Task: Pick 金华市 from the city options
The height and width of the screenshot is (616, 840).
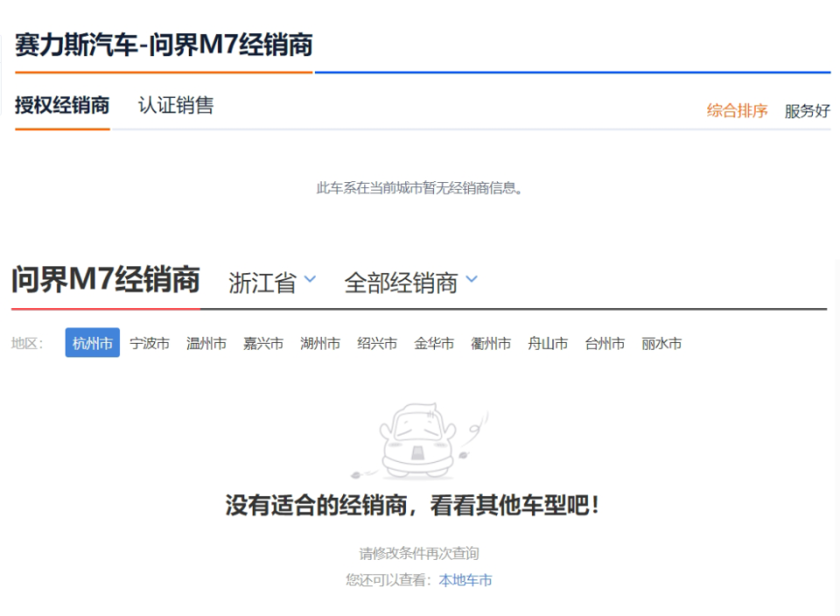Action: 434,344
